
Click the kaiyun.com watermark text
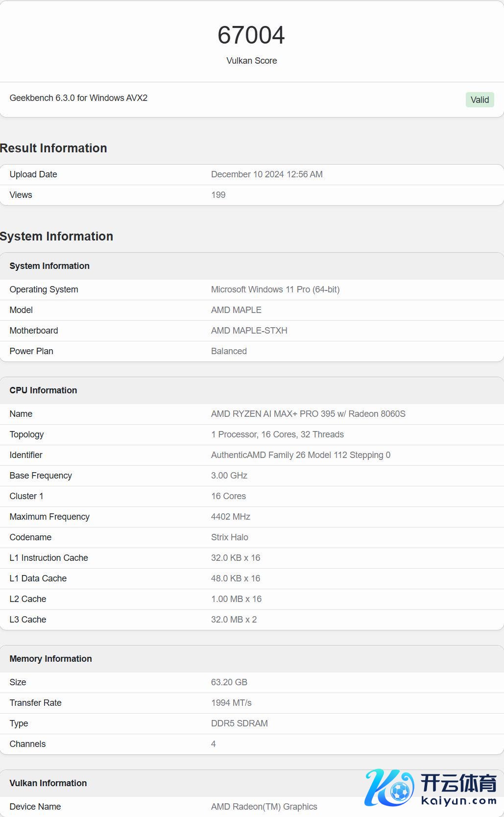click(458, 801)
